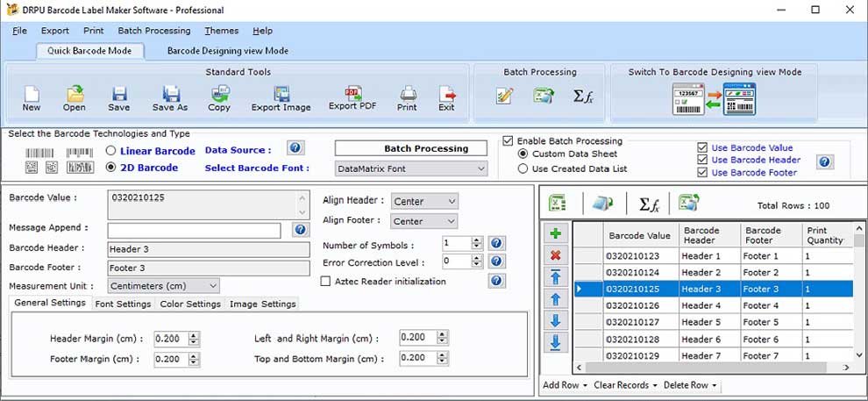The height and width of the screenshot is (401, 868).
Task: Open the File menu
Action: coord(19,31)
